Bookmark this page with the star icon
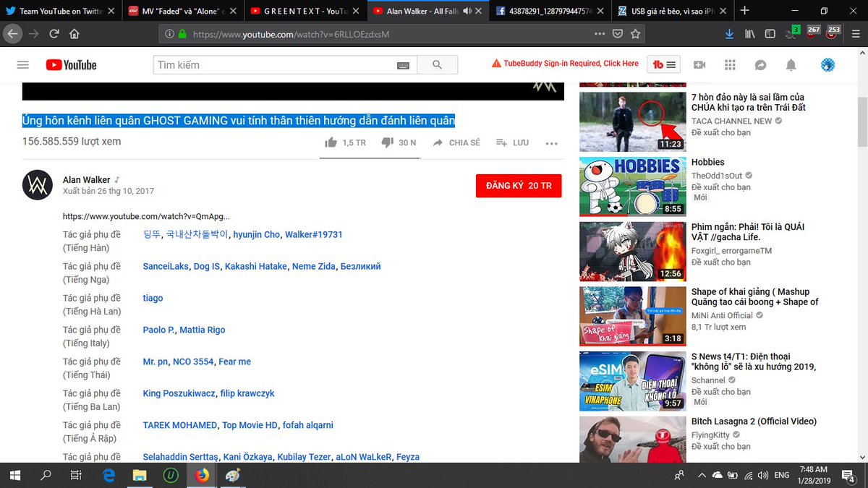Screen dimensions: 868x488 point(635,34)
